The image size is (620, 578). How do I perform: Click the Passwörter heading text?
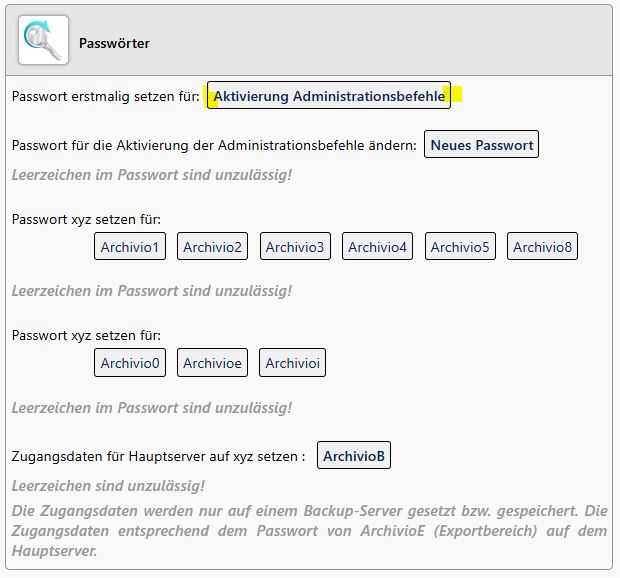[x=114, y=44]
